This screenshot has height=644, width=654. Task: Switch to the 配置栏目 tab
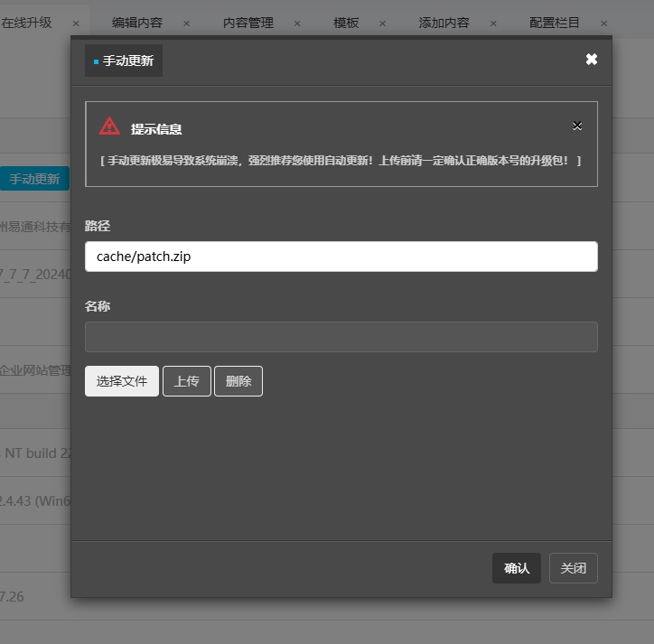click(555, 23)
